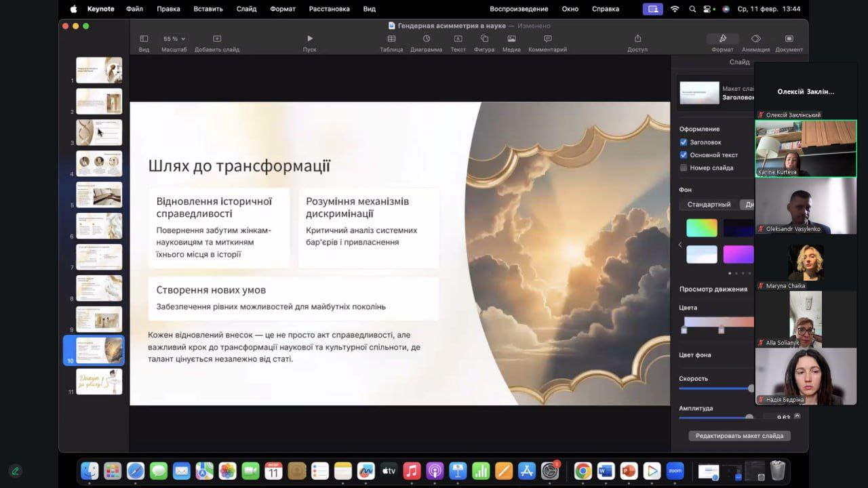Image resolution: width=868 pixels, height=488 pixels.
Task: Toggle the Основной текст checkbox
Action: (684, 155)
